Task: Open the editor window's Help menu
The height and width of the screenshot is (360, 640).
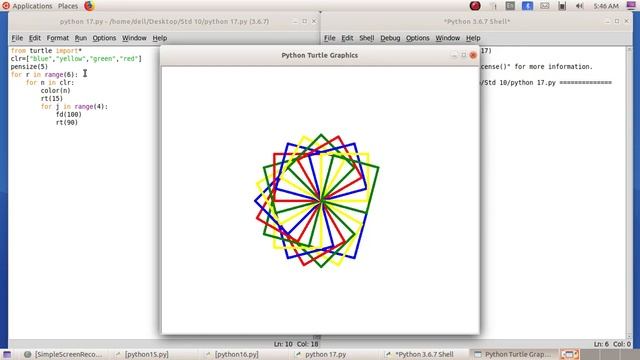Action: tap(160, 38)
